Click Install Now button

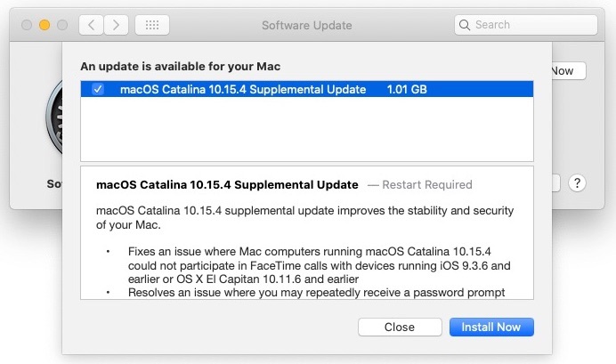tap(491, 328)
